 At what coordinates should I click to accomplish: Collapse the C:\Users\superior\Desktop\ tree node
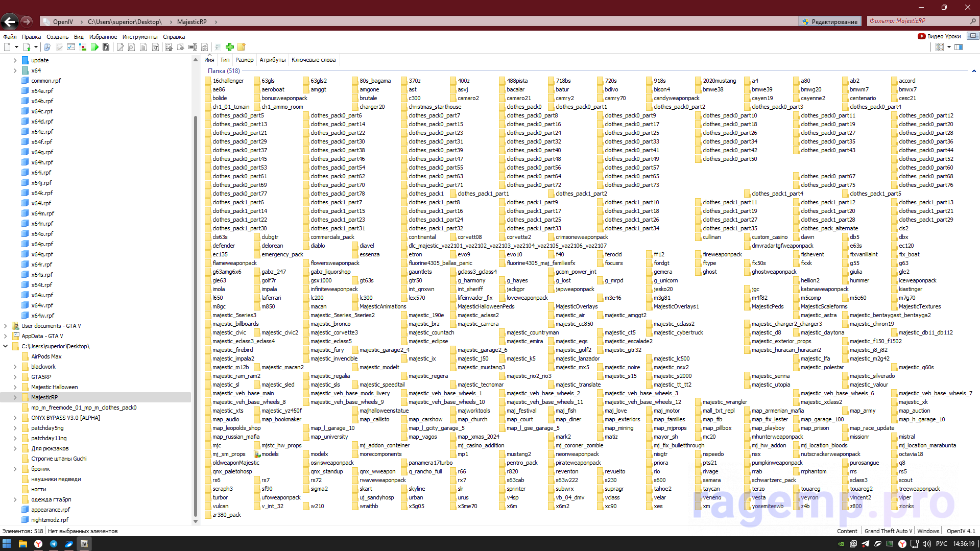(5, 346)
